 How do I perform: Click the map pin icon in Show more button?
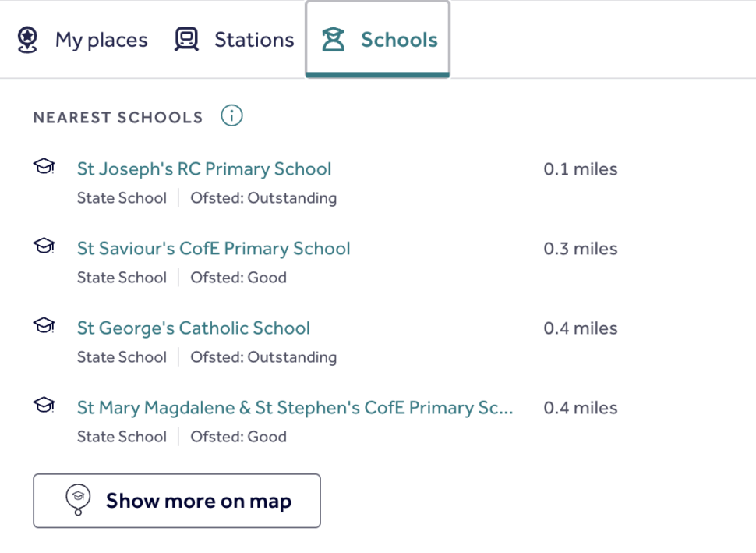[x=78, y=500]
